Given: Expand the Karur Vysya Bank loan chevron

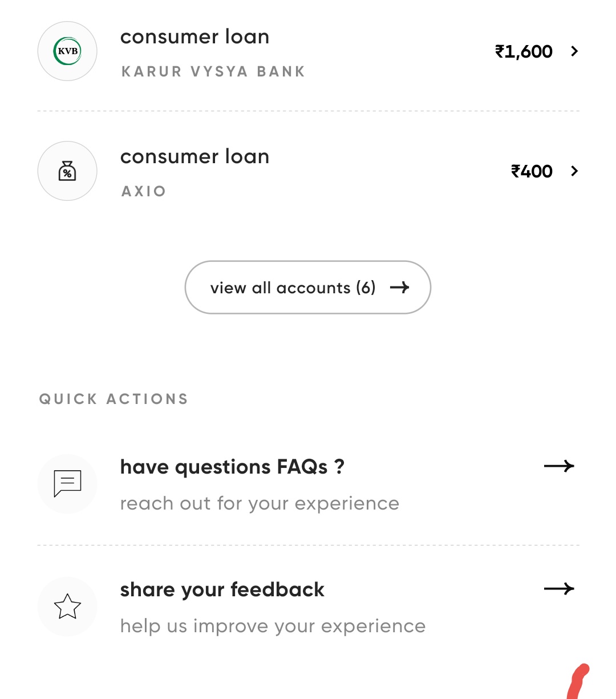Looking at the screenshot, I should point(574,51).
